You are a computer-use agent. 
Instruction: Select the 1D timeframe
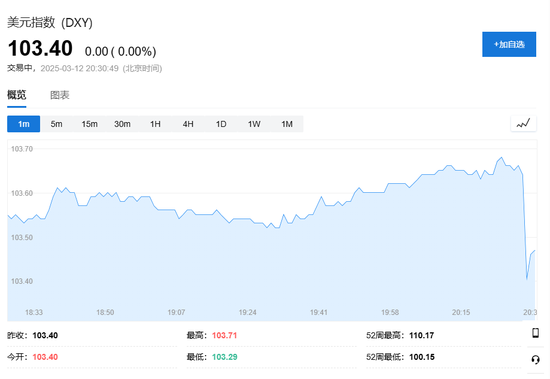[221, 124]
